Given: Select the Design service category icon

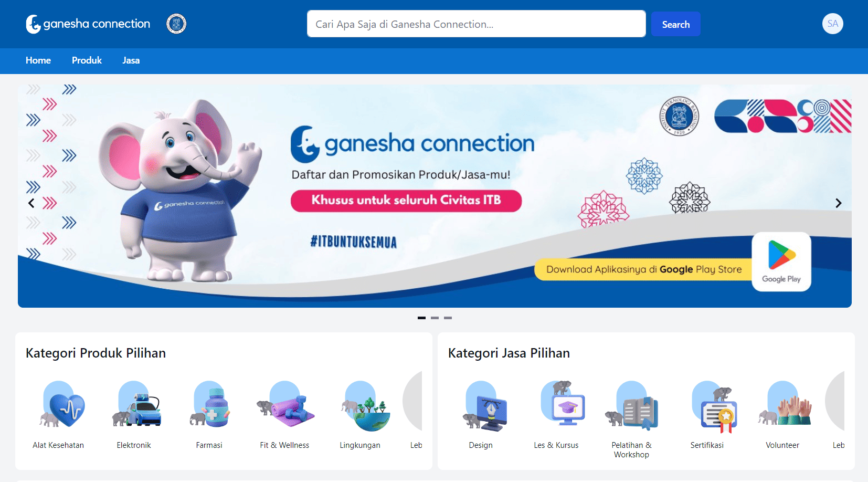Looking at the screenshot, I should tap(485, 405).
